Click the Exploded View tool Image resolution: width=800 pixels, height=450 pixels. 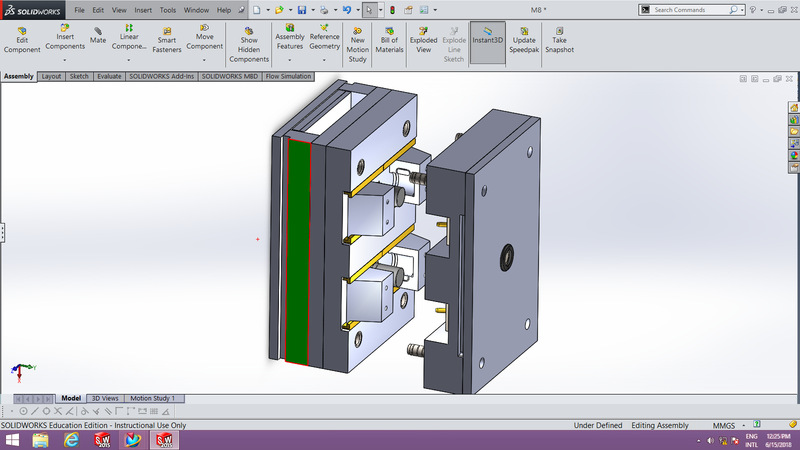[423, 40]
